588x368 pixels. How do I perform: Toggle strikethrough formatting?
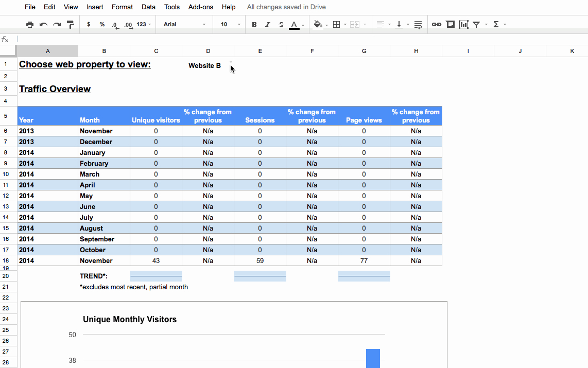pos(281,24)
